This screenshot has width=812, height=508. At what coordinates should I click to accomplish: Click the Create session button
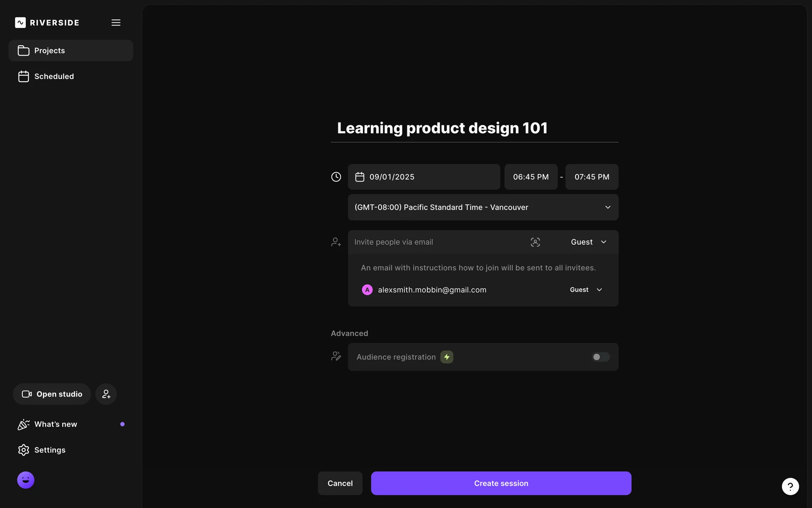click(501, 483)
